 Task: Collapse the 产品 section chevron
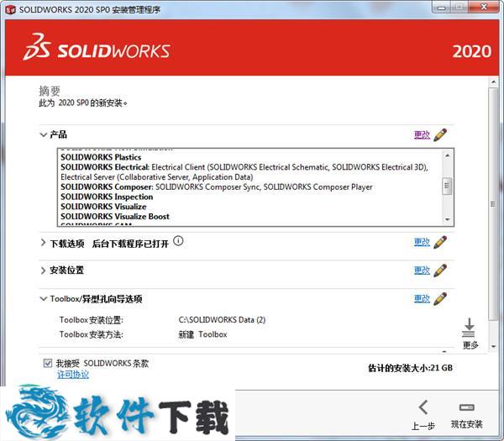tap(43, 134)
